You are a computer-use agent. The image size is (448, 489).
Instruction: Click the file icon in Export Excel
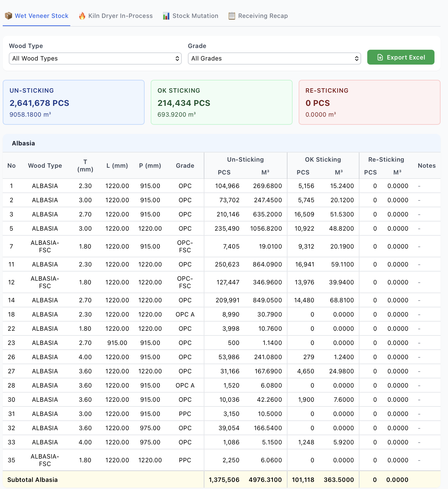coord(380,57)
